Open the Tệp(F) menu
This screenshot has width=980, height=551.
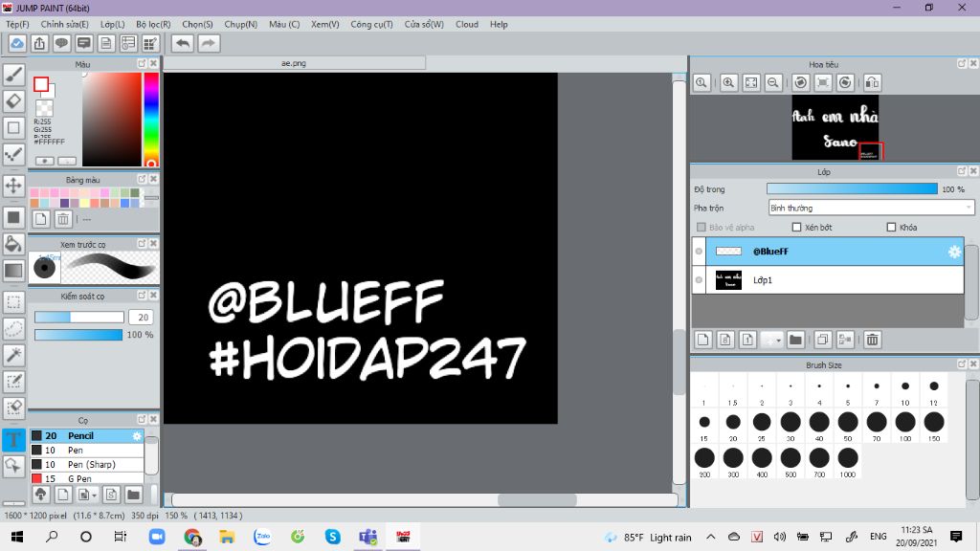pos(17,24)
